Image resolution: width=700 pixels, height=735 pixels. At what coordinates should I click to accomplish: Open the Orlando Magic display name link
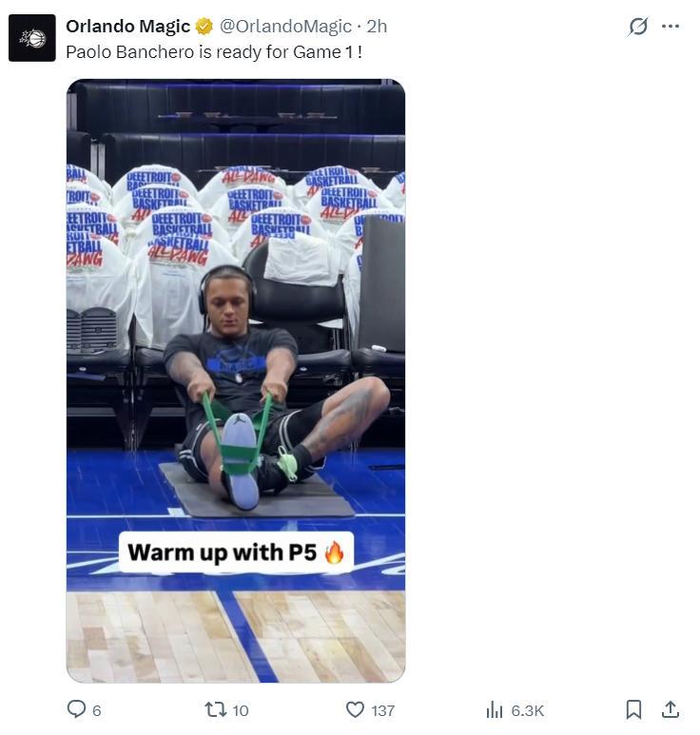pos(127,27)
